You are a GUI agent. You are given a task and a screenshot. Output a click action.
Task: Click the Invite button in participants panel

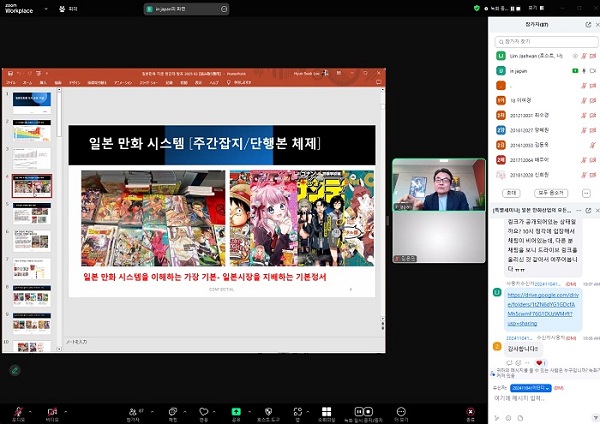pyautogui.click(x=511, y=193)
